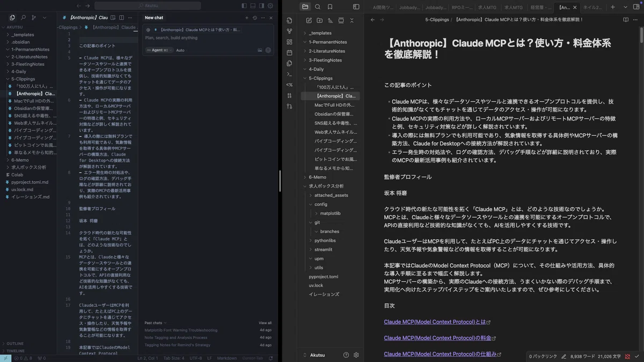Go back in Cursor navigation history
Screen dimensions: 644x362
point(79,5)
